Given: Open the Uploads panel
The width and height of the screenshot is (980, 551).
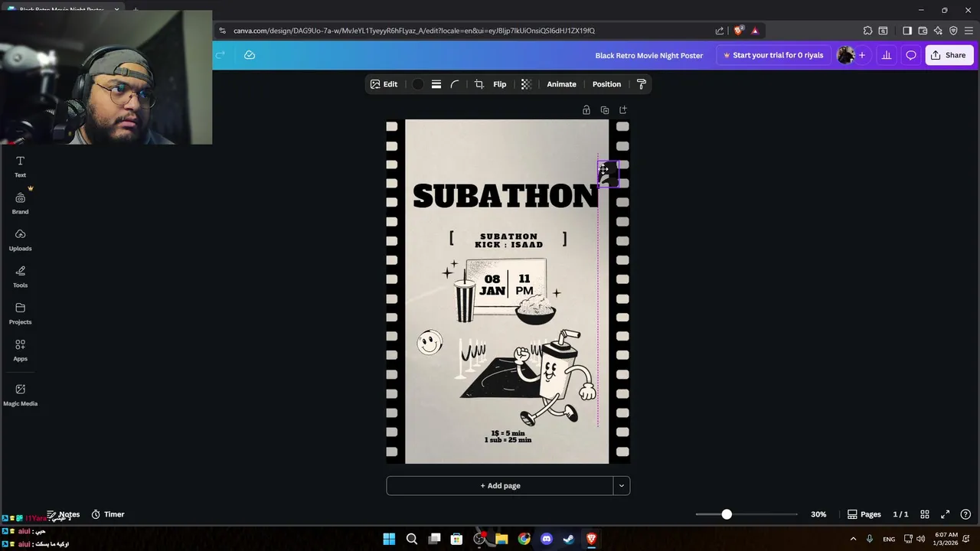Looking at the screenshot, I should pyautogui.click(x=20, y=240).
